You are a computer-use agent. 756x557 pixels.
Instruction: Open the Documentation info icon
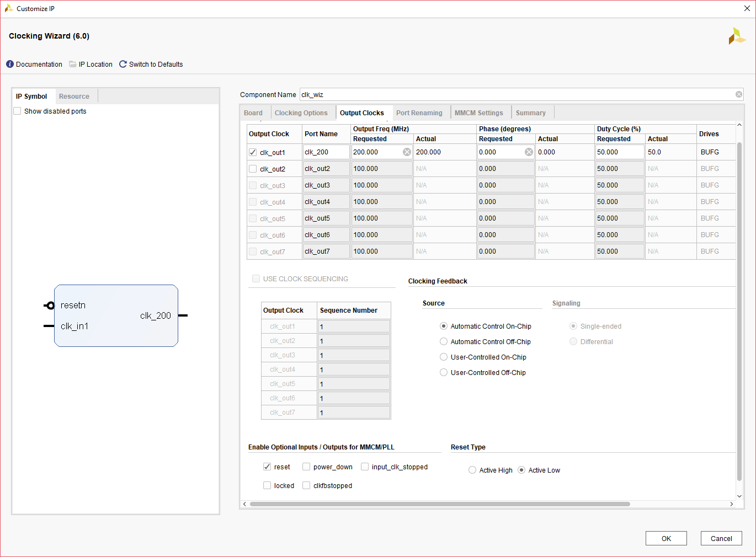tap(10, 65)
